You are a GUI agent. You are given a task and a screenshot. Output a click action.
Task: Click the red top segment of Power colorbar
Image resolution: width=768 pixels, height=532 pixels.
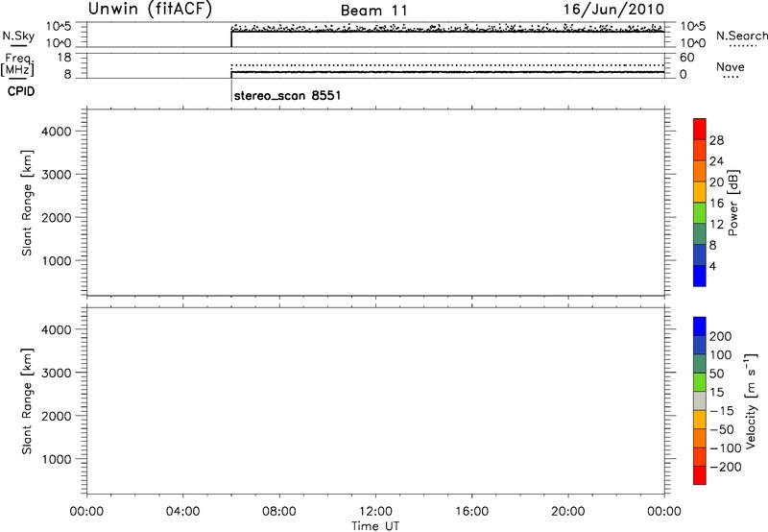[x=700, y=129]
